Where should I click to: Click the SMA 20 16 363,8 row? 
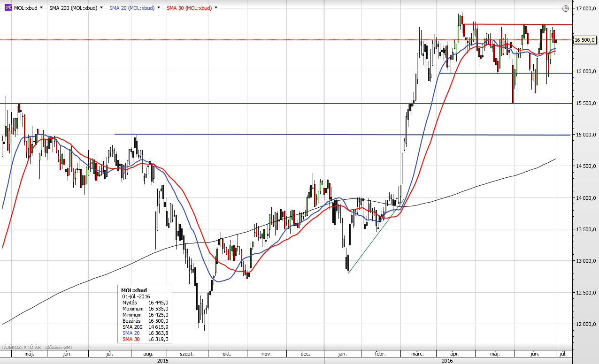click(x=145, y=333)
